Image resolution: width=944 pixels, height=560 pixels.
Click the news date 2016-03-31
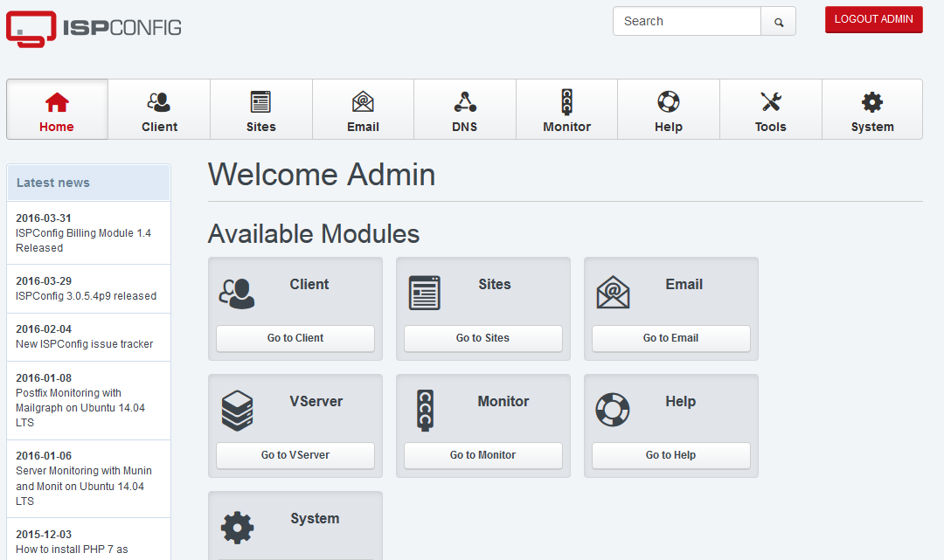tap(44, 218)
